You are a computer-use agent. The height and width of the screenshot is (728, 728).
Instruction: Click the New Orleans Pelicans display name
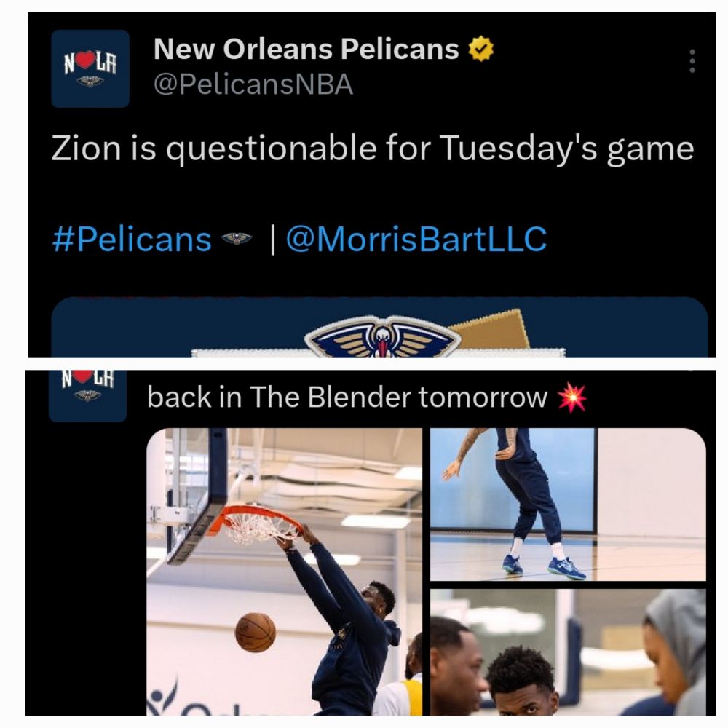click(x=306, y=49)
